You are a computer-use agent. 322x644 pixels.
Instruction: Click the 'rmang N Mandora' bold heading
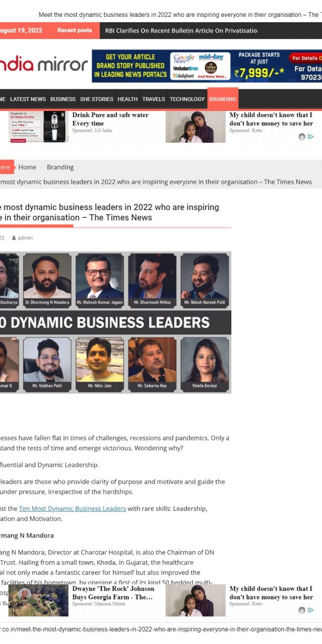tap(27, 536)
